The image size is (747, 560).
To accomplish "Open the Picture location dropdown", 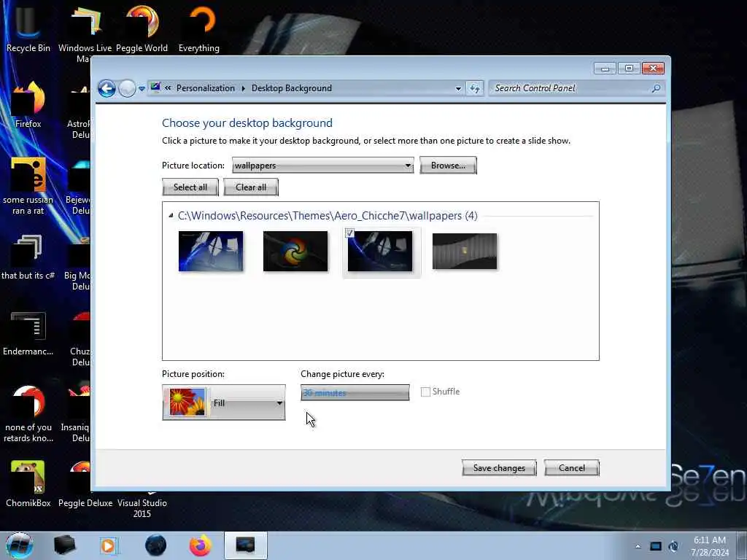I will (x=322, y=166).
